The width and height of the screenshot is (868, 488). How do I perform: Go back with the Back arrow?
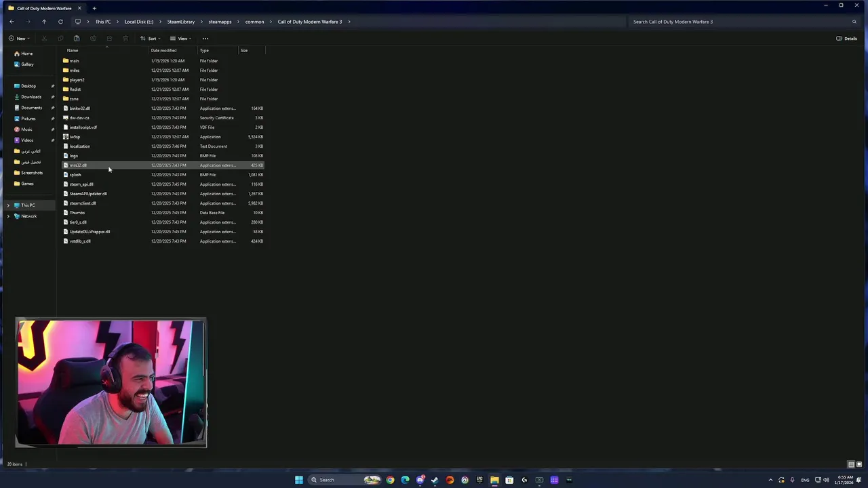12,22
